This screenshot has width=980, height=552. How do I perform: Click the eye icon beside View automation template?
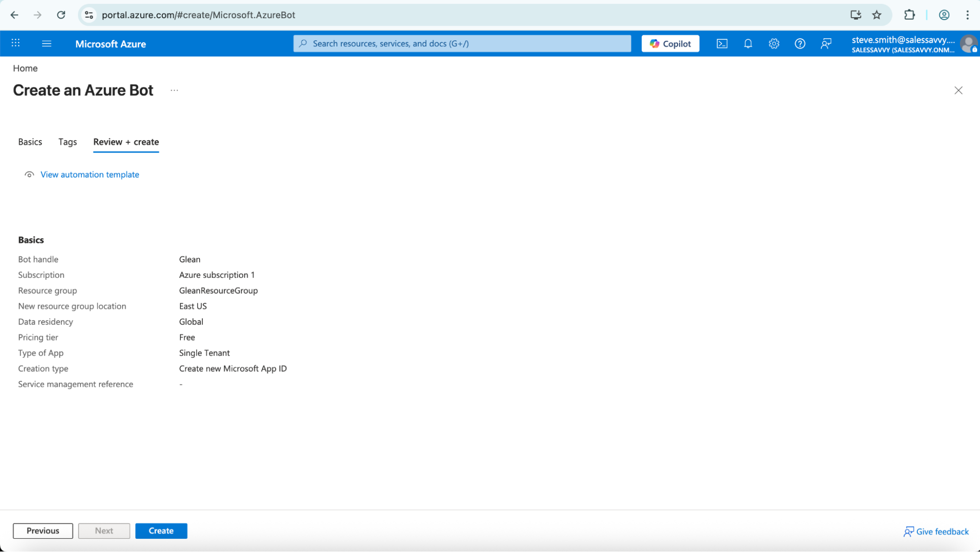(x=29, y=175)
